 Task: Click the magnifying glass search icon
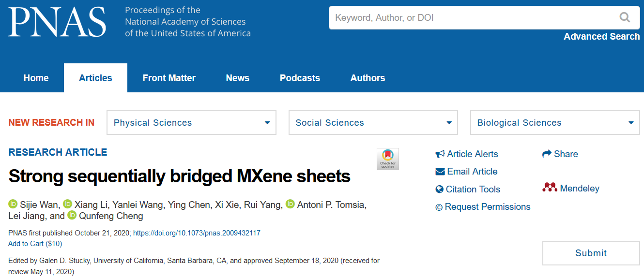[625, 18]
